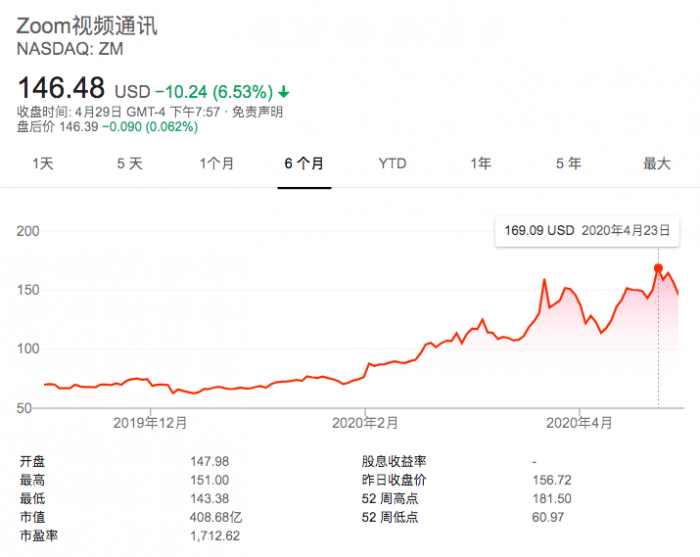700x557 pixels.
Task: Show the YTD chart range
Action: pyautogui.click(x=392, y=164)
